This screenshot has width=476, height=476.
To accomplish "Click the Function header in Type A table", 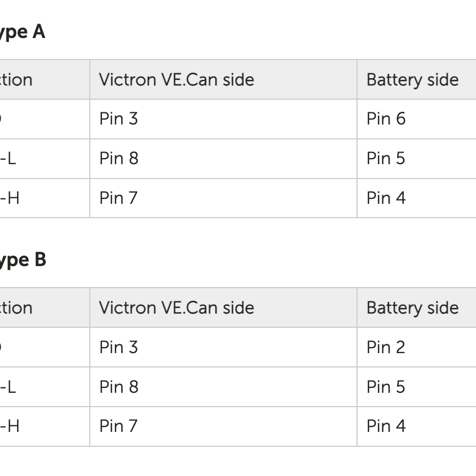I will point(17,80).
